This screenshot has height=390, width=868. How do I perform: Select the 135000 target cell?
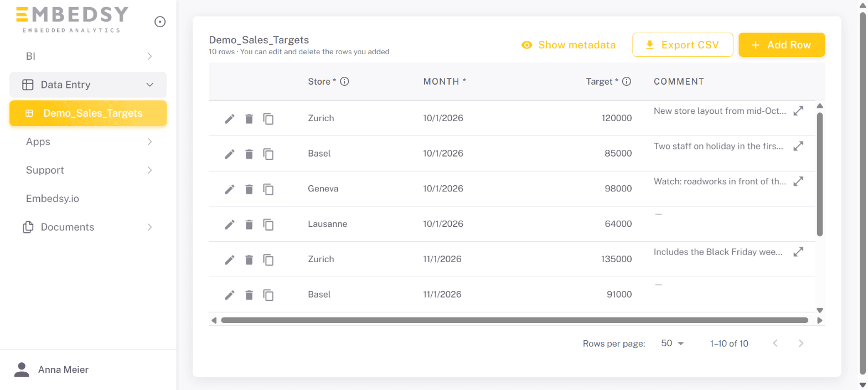(x=616, y=259)
